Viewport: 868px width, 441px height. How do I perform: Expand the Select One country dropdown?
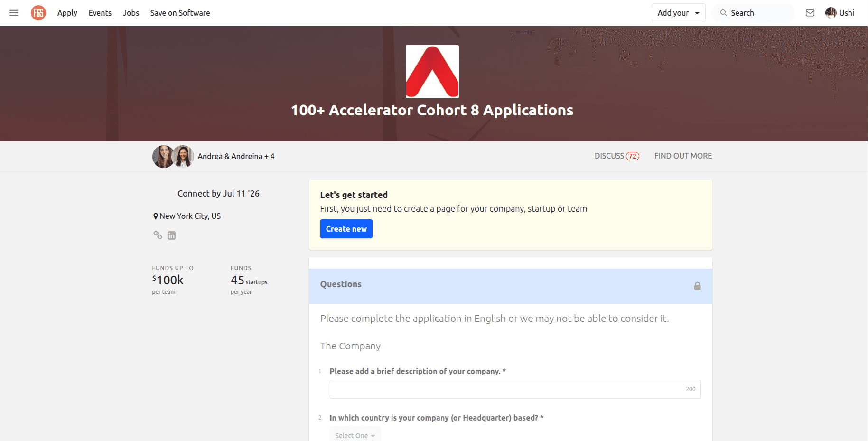(355, 435)
